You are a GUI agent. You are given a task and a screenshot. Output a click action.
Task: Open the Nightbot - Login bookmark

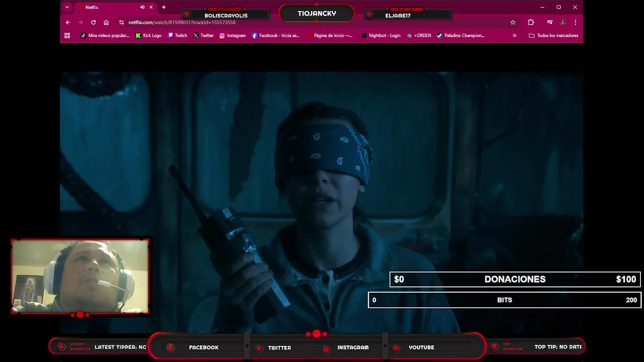pyautogui.click(x=381, y=36)
